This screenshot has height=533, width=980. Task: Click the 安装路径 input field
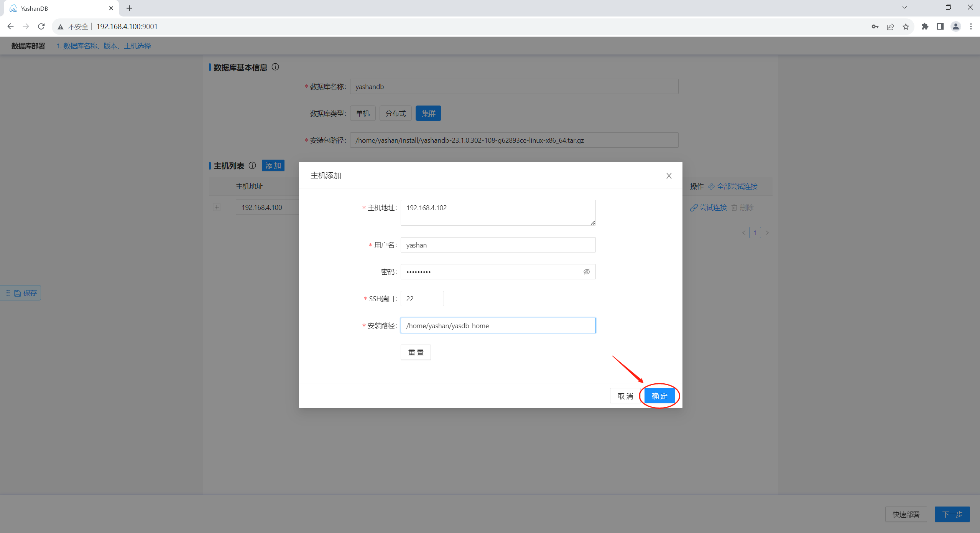(x=498, y=325)
